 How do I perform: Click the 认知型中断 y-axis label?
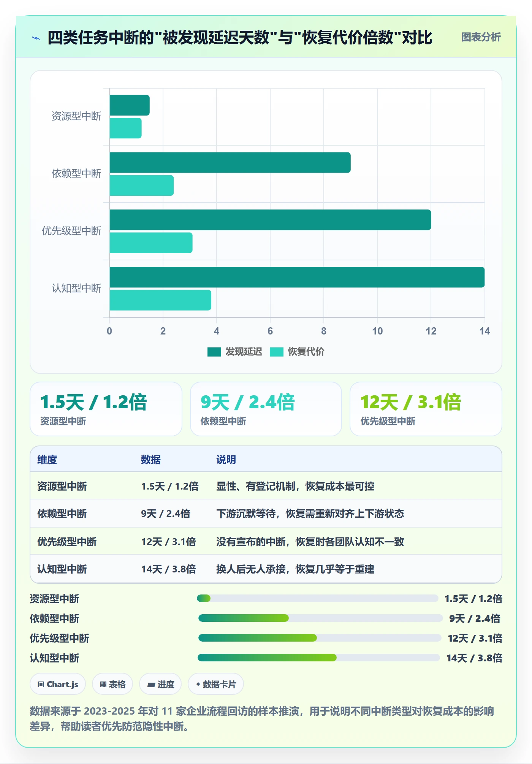76,288
